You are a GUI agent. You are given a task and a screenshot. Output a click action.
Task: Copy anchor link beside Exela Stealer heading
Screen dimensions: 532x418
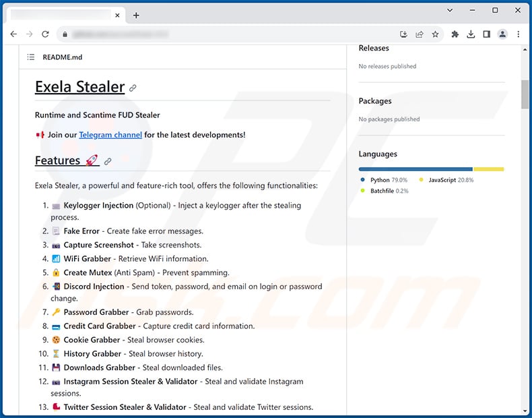click(133, 88)
